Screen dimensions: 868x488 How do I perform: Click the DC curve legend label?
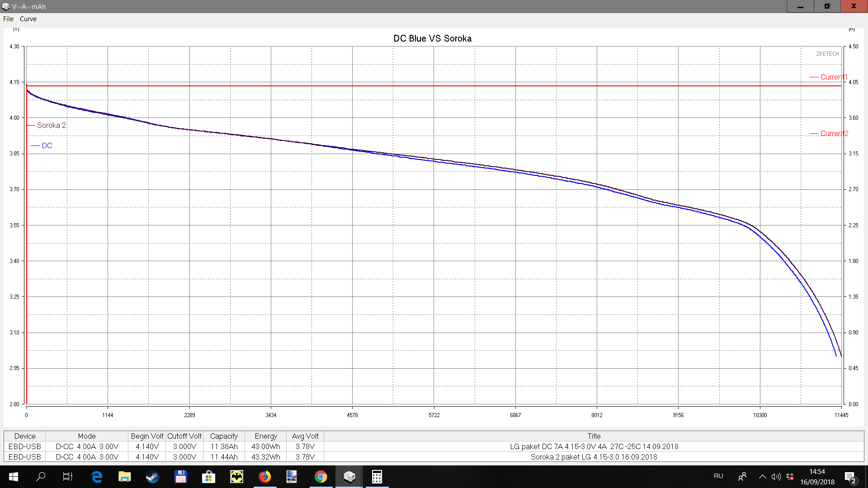coord(47,145)
